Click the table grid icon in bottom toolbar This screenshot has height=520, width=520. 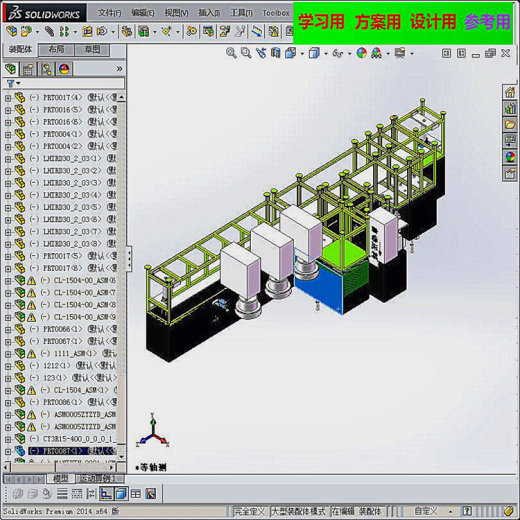coord(136,493)
